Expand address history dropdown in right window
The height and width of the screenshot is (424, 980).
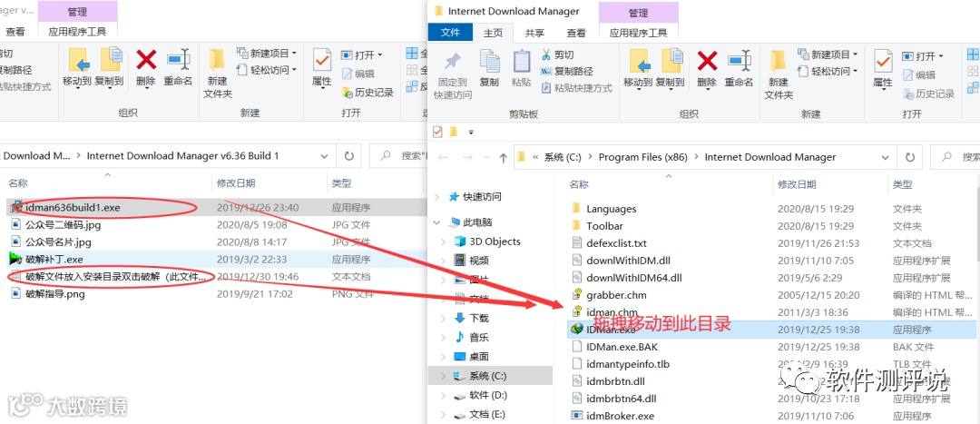(x=885, y=158)
